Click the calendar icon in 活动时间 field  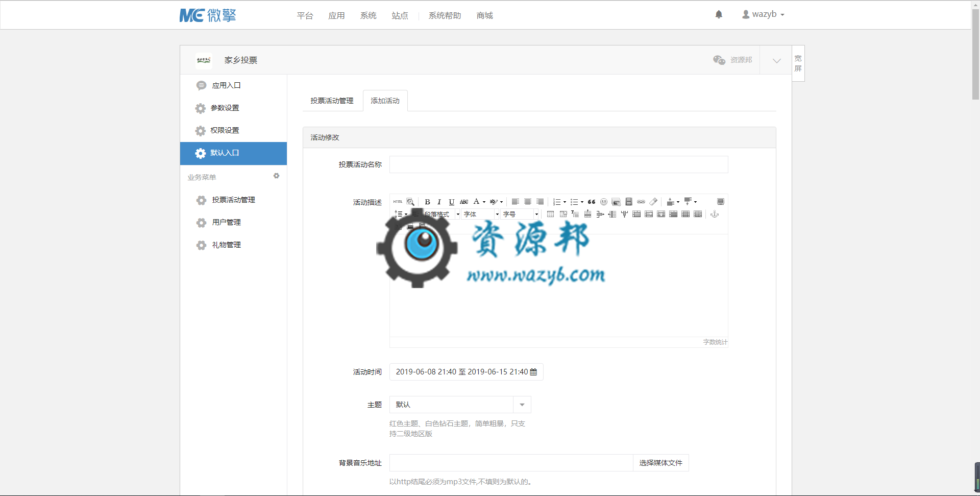[x=533, y=372]
